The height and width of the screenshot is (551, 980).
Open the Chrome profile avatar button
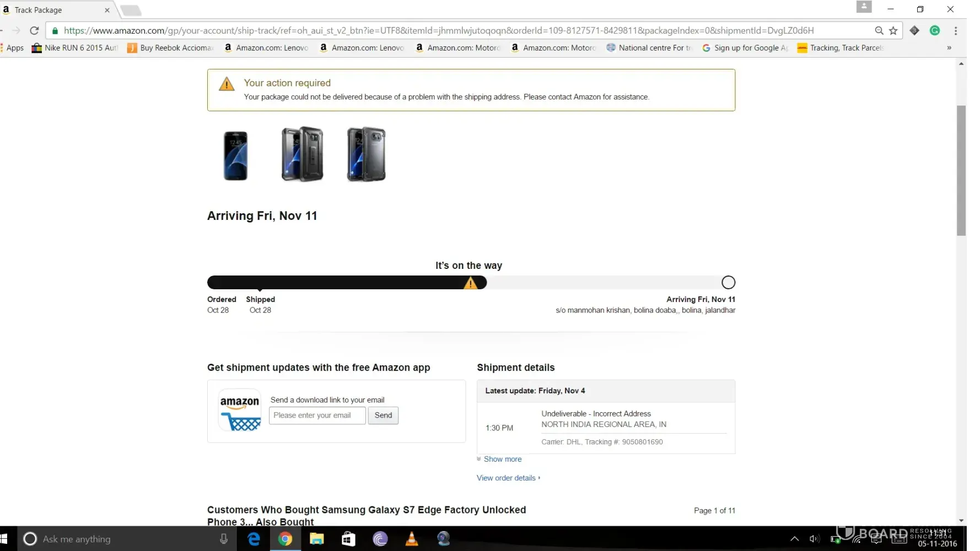[x=864, y=7]
